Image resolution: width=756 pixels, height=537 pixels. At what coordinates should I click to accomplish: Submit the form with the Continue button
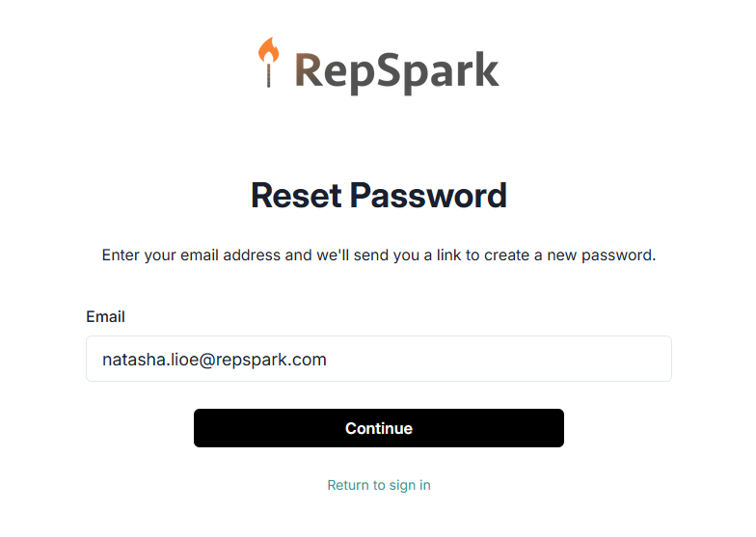point(379,428)
